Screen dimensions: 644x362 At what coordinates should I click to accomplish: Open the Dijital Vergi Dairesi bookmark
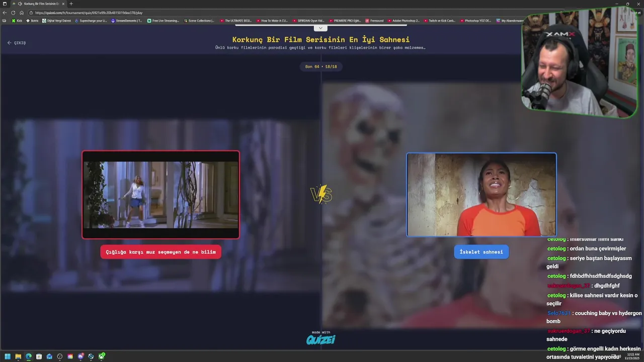pos(57,21)
